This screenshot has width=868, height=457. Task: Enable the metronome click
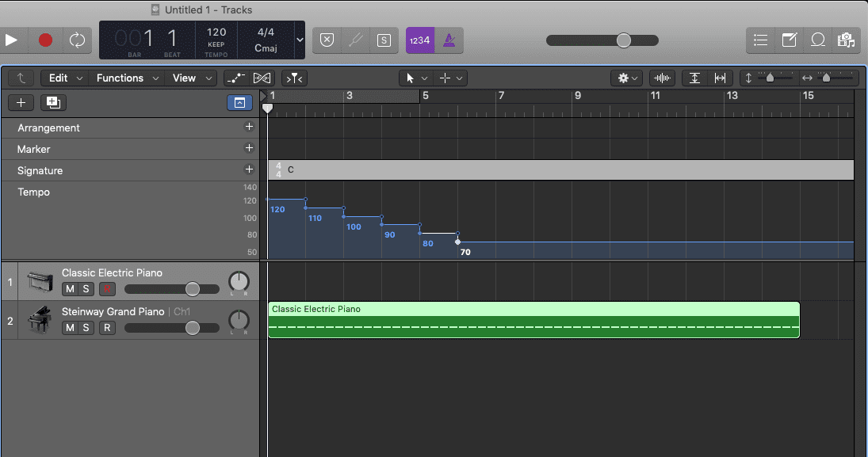click(x=450, y=40)
